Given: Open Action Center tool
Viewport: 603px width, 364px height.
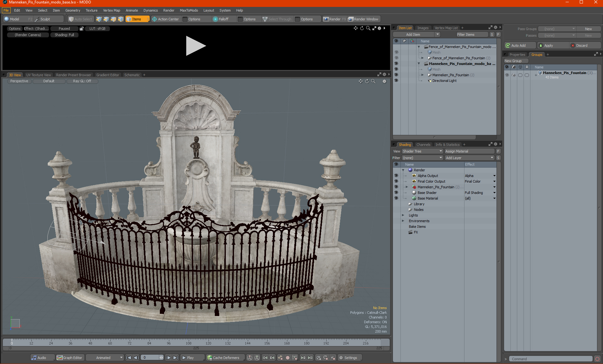Looking at the screenshot, I should 166,19.
